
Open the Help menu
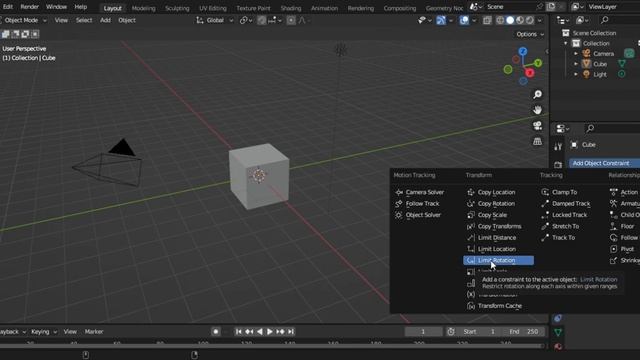pyautogui.click(x=80, y=7)
